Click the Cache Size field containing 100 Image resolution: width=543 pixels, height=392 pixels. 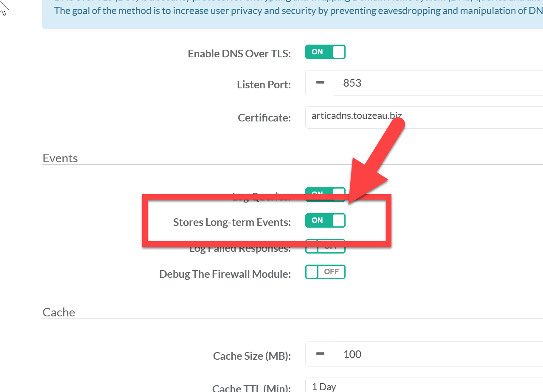(437, 354)
